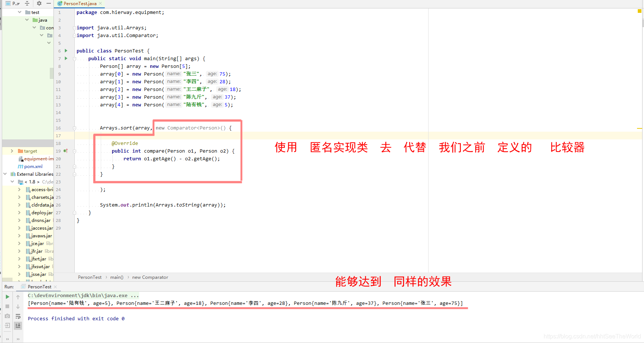Screen dimensions: 644x343
Task: Fold the imports block at line 3
Action: coord(74,28)
